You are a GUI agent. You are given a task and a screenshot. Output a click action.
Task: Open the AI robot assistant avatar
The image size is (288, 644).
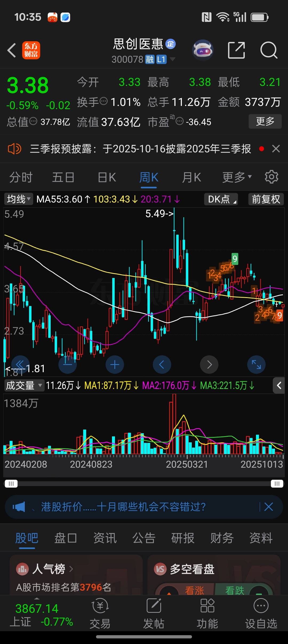click(x=203, y=50)
